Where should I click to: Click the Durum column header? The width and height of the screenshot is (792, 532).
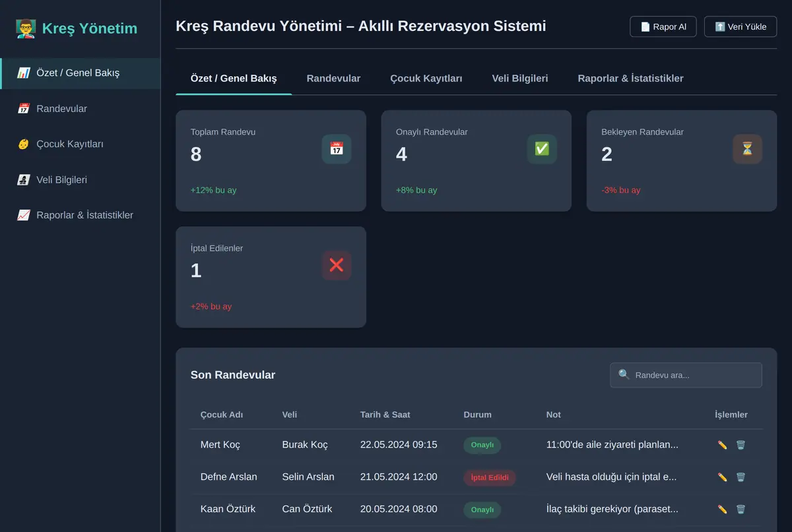coord(478,415)
